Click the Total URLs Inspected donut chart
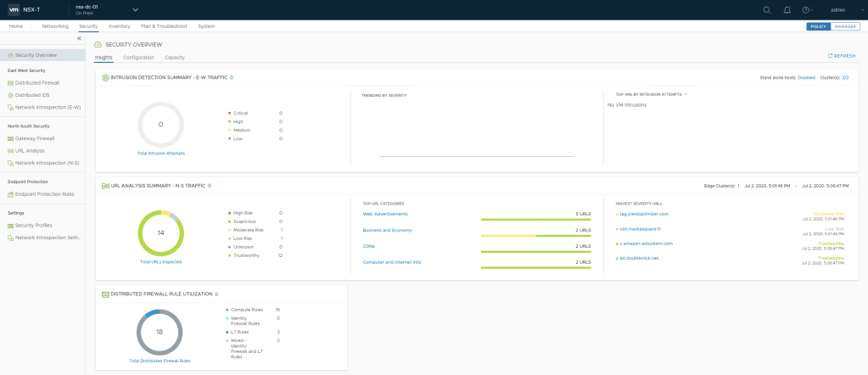The image size is (868, 375). [x=161, y=232]
